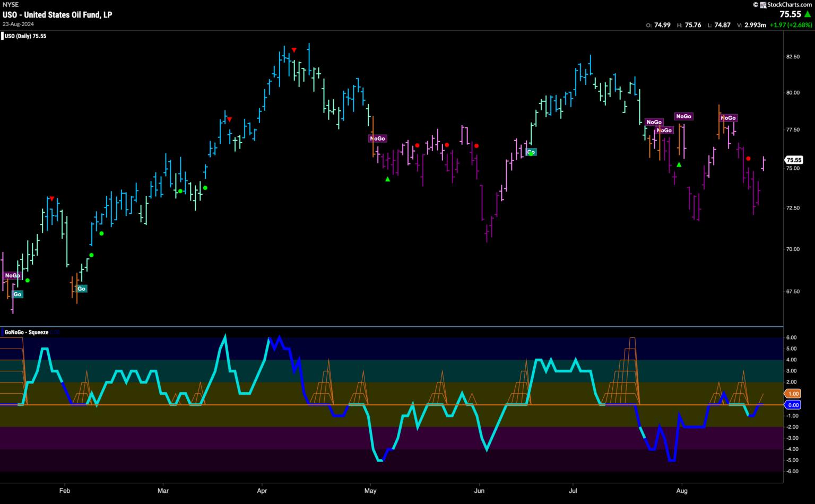
Task: Click the orange 1.00 oscillator axis tag
Action: 793,394
